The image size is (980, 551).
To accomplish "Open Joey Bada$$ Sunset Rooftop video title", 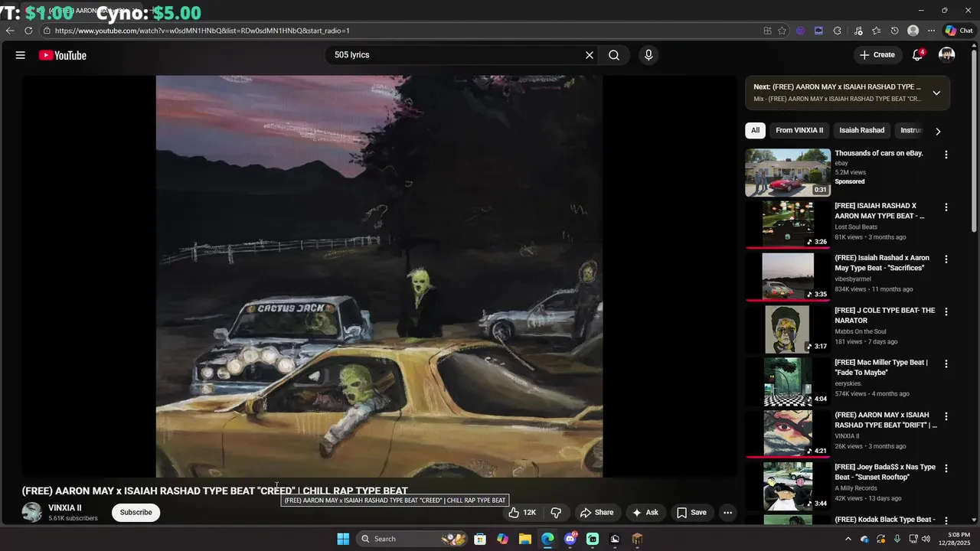I will coord(885,471).
